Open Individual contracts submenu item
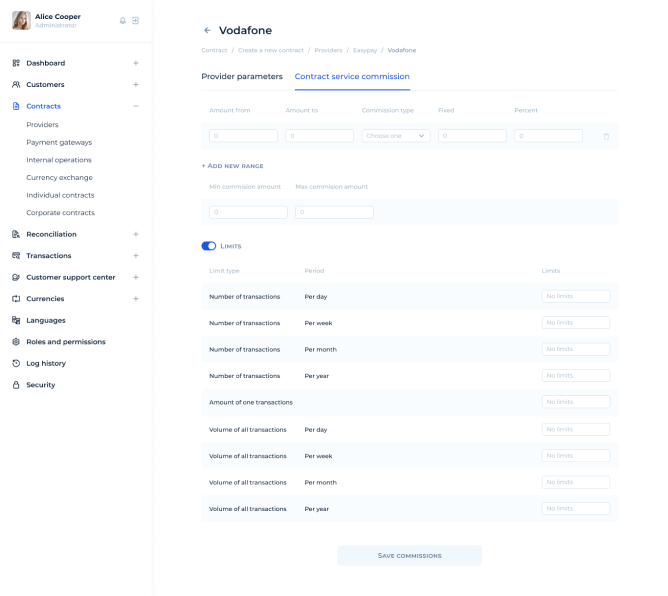The height and width of the screenshot is (596, 668). pyautogui.click(x=60, y=195)
